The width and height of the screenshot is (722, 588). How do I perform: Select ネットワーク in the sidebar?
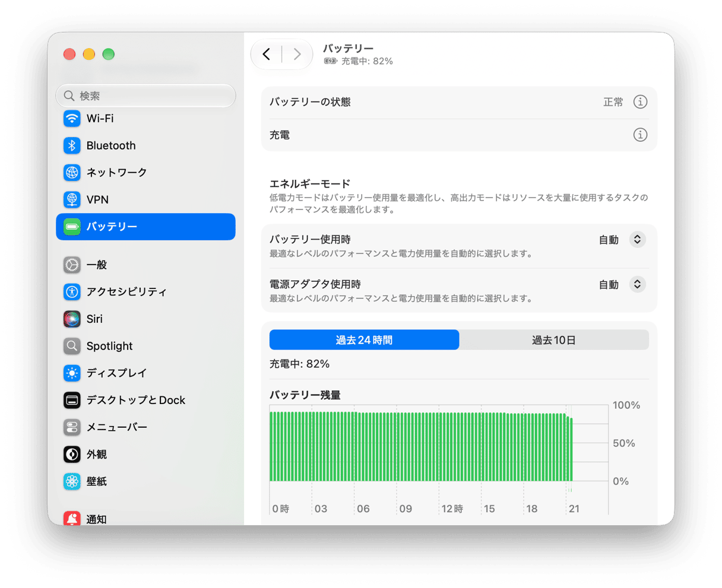(x=117, y=172)
